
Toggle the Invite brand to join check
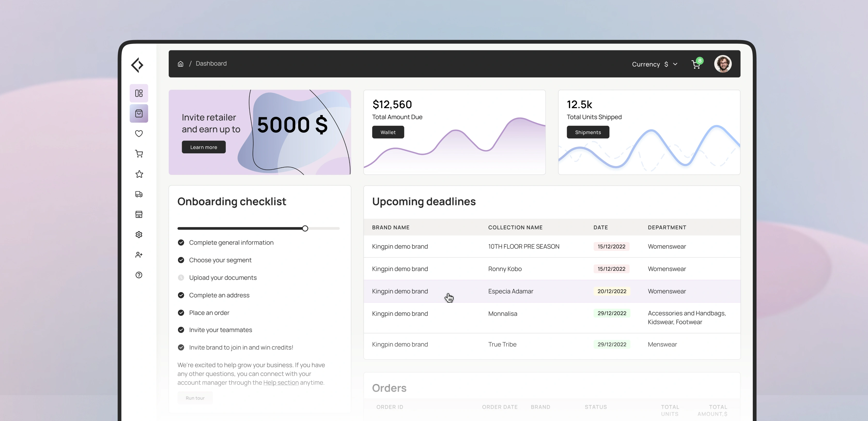point(181,348)
